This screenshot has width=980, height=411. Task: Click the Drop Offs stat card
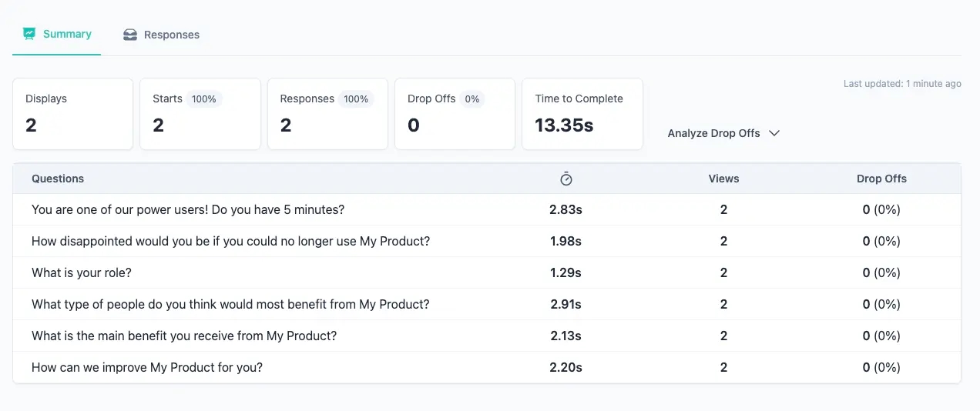click(x=455, y=114)
